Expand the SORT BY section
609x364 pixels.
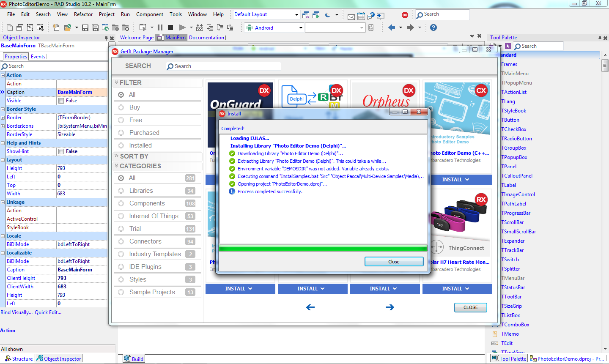click(117, 156)
